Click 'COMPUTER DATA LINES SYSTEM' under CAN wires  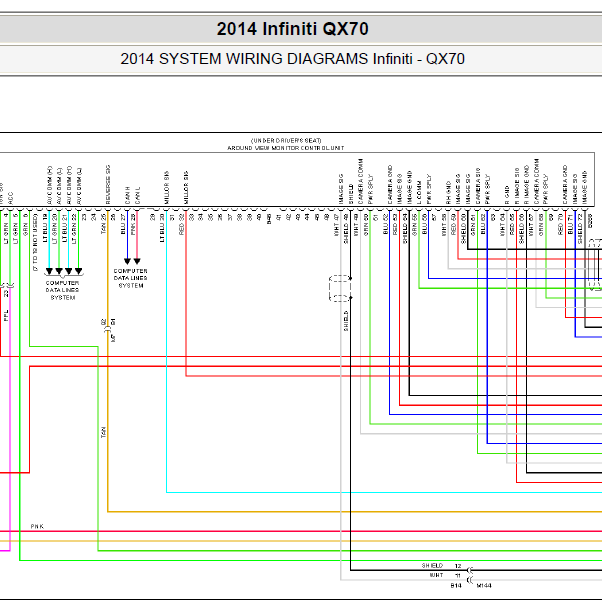(131, 278)
